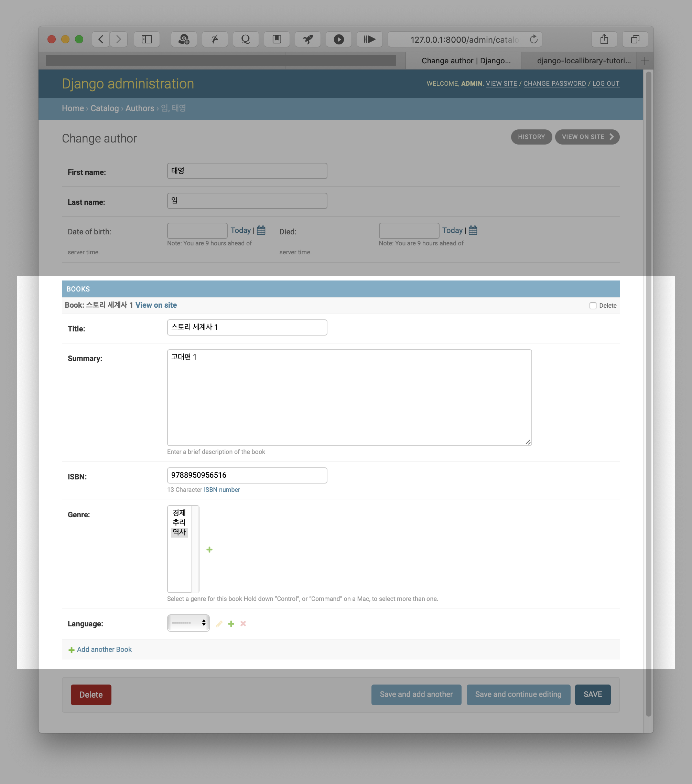Click the ISBN input field

coord(247,475)
